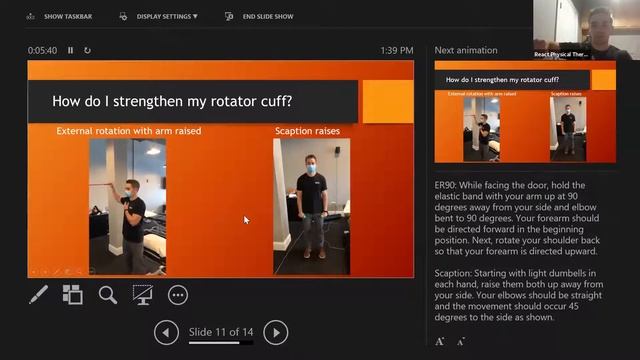Click the Show Taskbar label
This screenshot has height=360, width=640.
tap(68, 16)
